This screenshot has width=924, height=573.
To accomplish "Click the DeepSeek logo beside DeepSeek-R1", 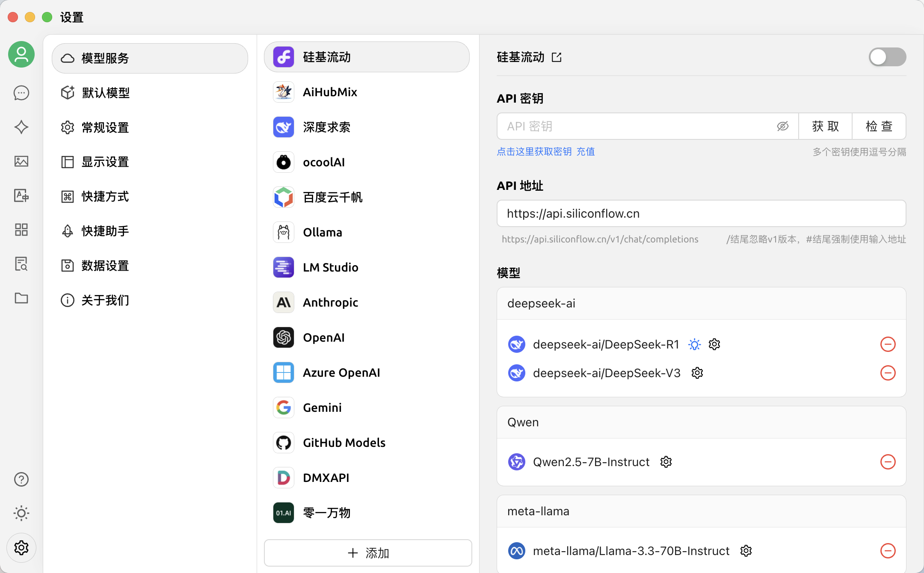I will tap(517, 344).
